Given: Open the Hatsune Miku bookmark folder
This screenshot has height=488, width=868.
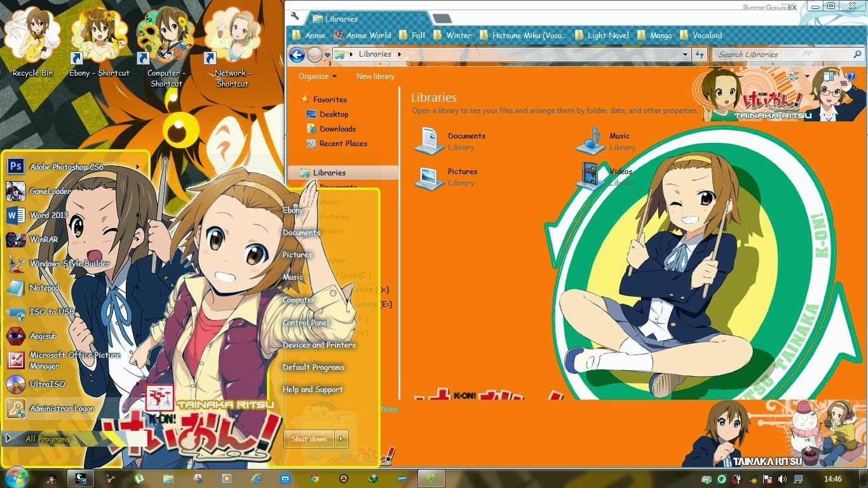Looking at the screenshot, I should (523, 36).
